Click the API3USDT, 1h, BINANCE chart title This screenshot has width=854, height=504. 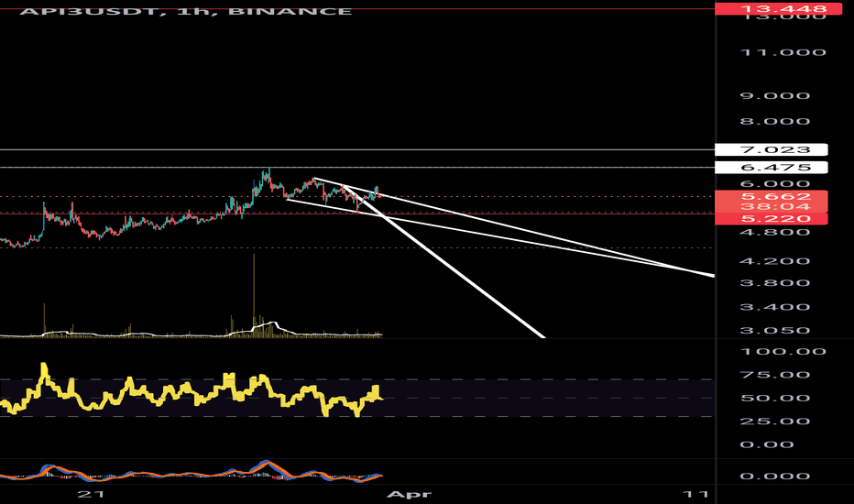coord(186,11)
